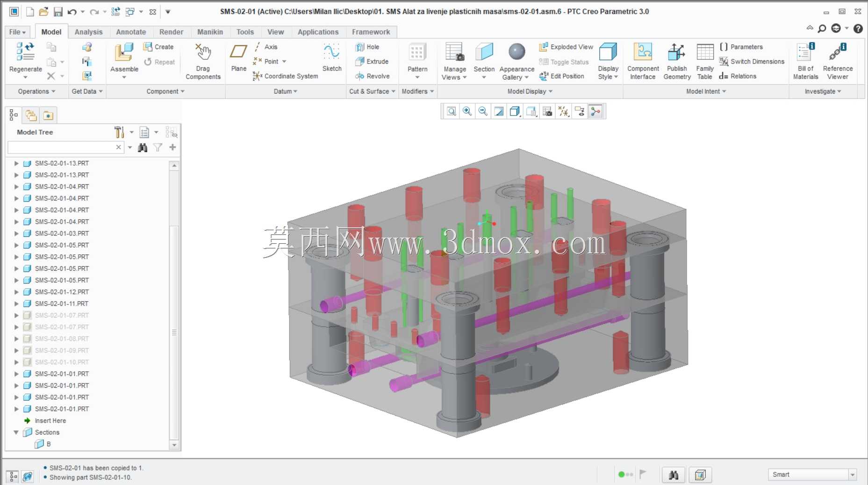Screen dimensions: 868x485
Task: Switch to the Annotate tab
Action: pos(131,32)
